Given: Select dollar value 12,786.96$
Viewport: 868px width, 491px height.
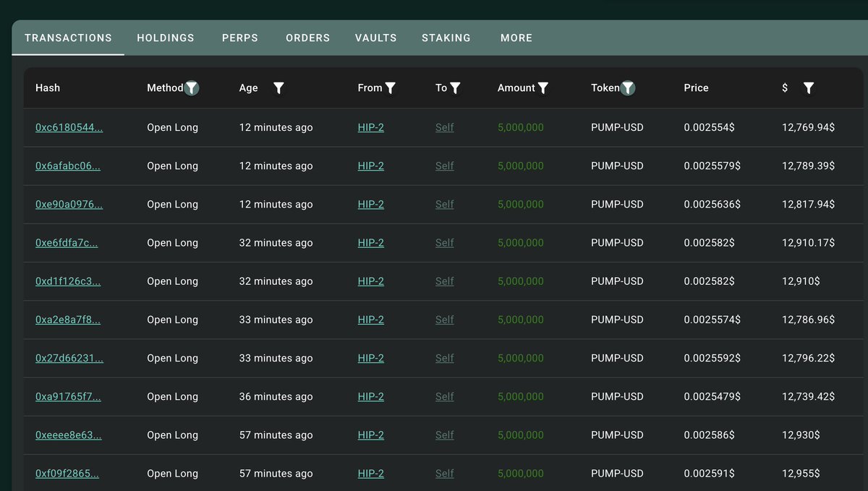Looking at the screenshot, I should tap(808, 320).
